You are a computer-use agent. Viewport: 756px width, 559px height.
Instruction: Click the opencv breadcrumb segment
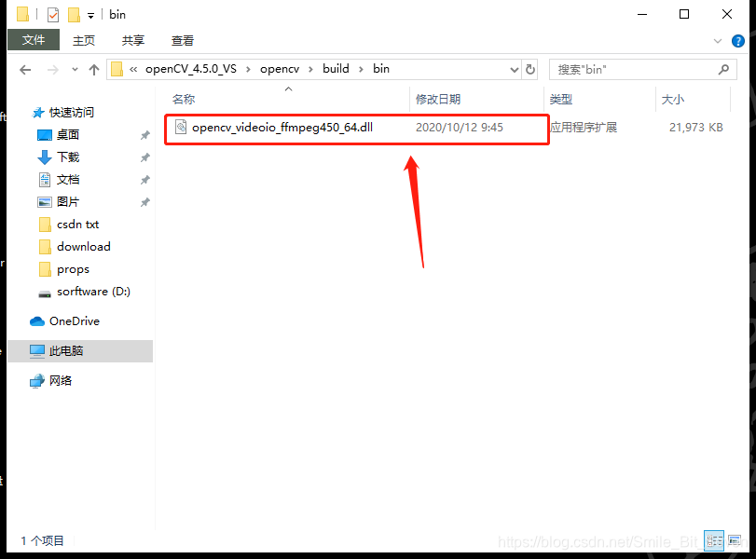[280, 69]
